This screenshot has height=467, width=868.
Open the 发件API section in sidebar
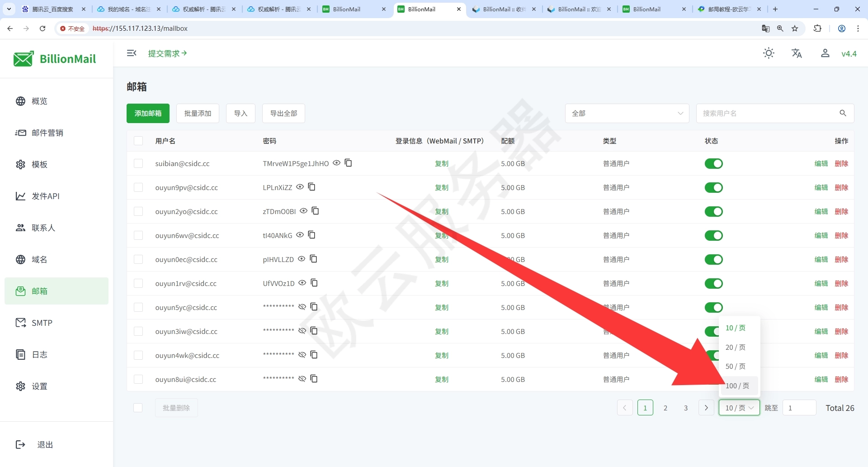(x=45, y=196)
